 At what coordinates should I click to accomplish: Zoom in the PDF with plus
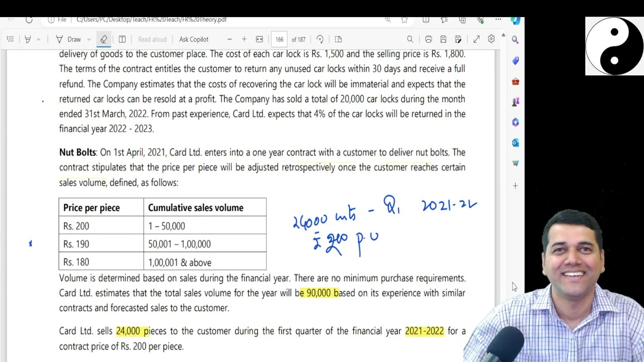click(244, 39)
